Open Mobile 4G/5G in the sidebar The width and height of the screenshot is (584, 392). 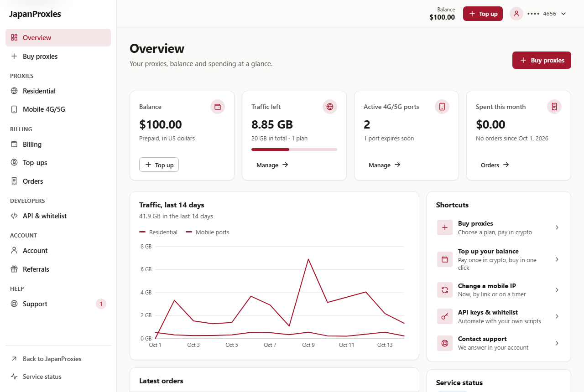click(58, 109)
